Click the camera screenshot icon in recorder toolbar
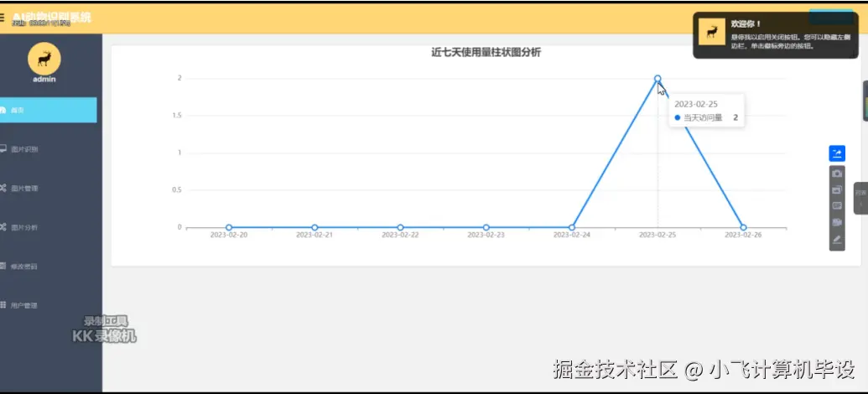 837,174
